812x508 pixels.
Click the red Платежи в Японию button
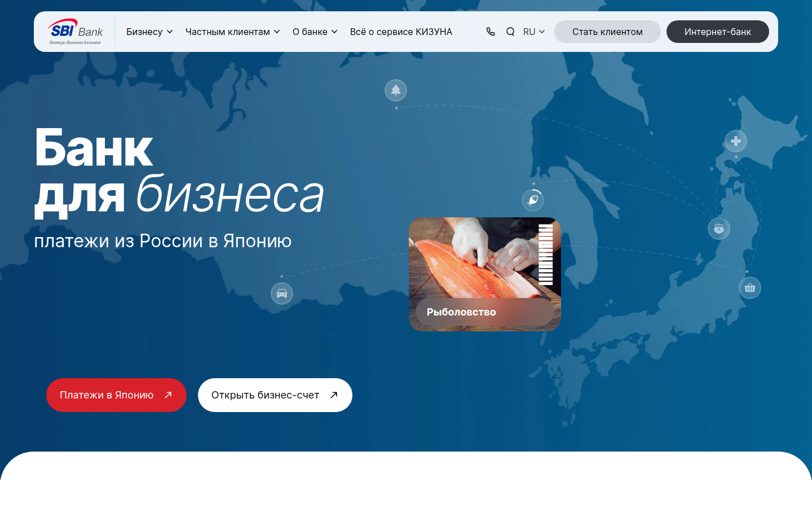[x=116, y=395]
